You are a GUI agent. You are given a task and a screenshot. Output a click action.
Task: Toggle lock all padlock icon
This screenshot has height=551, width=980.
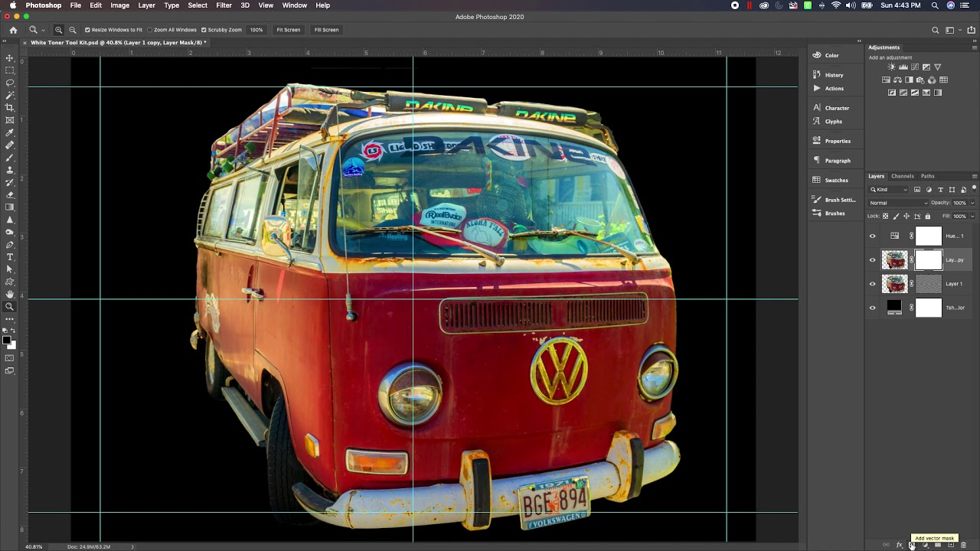(927, 216)
